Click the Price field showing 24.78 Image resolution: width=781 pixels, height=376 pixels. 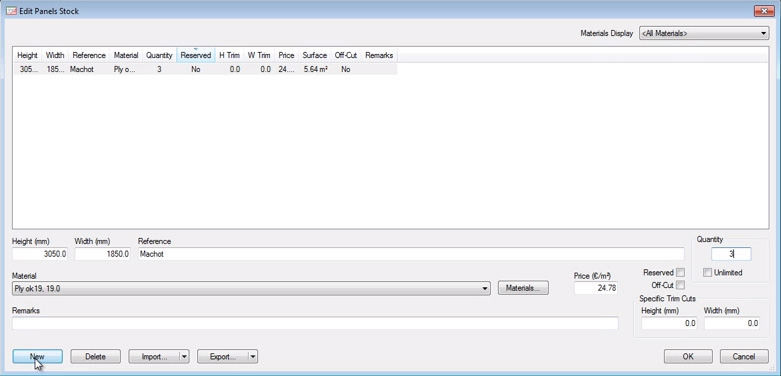[596, 288]
